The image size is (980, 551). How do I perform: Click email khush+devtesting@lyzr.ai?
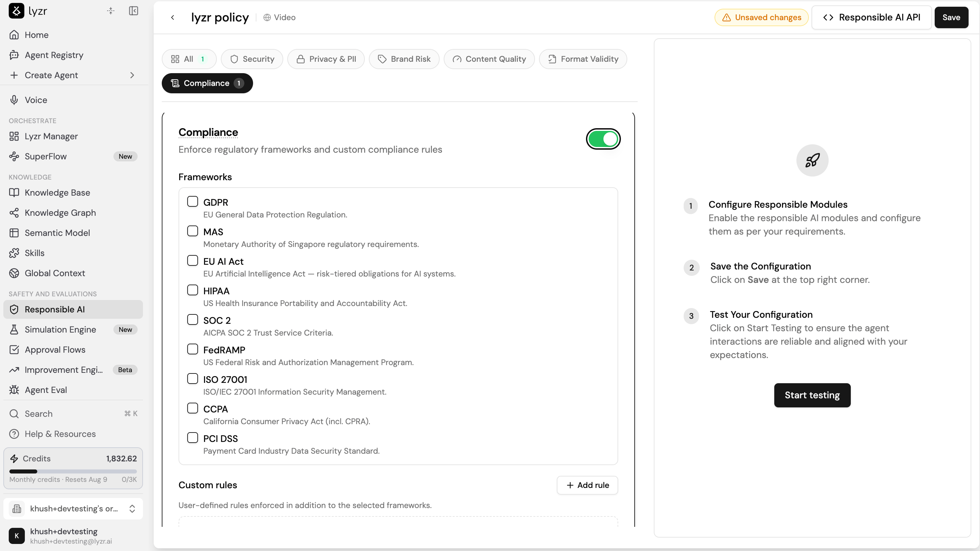pos(71,541)
